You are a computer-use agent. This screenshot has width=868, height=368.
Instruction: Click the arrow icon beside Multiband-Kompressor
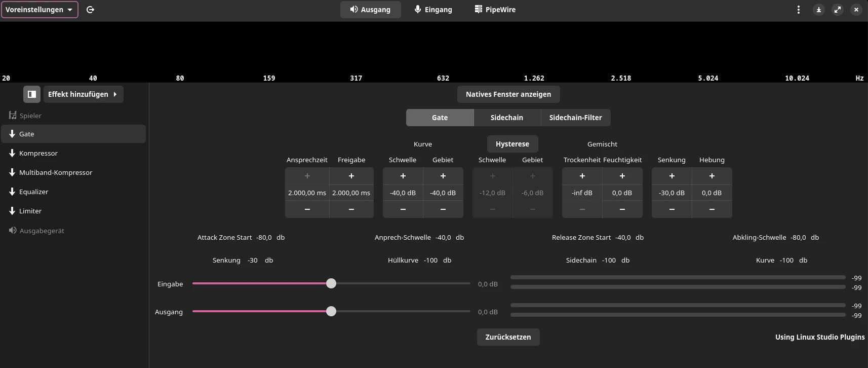coord(12,172)
